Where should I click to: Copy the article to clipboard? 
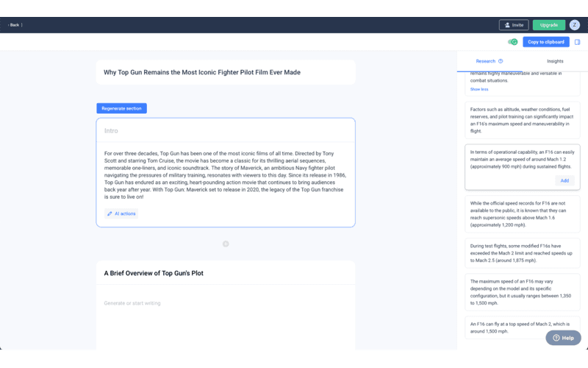pyautogui.click(x=546, y=42)
